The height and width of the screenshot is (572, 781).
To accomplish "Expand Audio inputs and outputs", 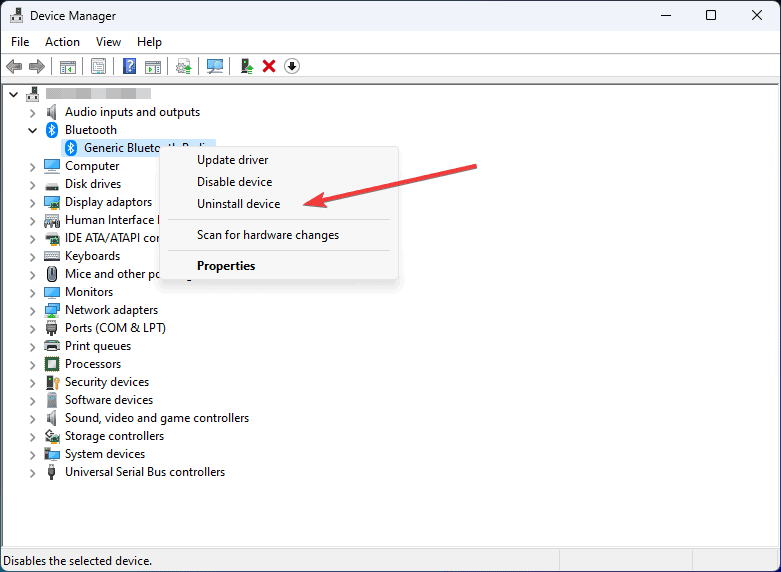I will point(32,113).
